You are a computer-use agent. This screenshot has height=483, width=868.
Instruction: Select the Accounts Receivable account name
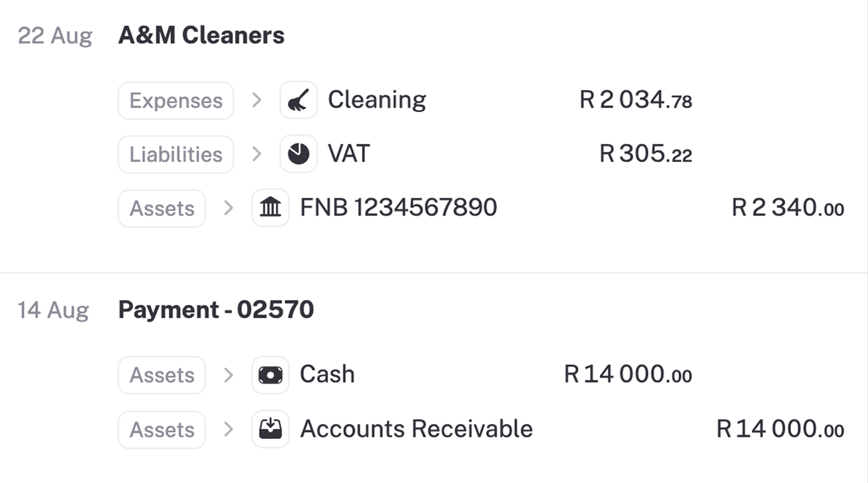[416, 429]
